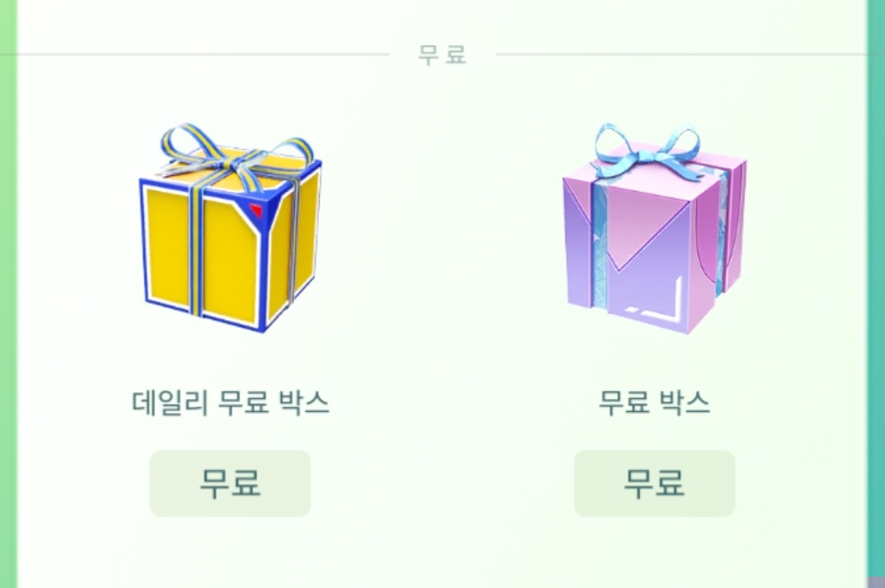Click the 무료 section header at top
Screen dimensions: 885x588
click(442, 55)
